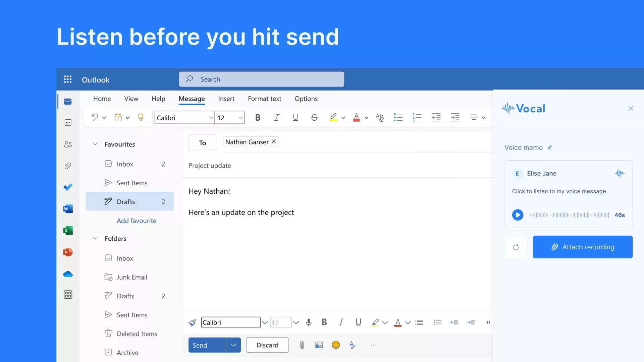Expand the Send options dropdown arrow

pos(233,345)
